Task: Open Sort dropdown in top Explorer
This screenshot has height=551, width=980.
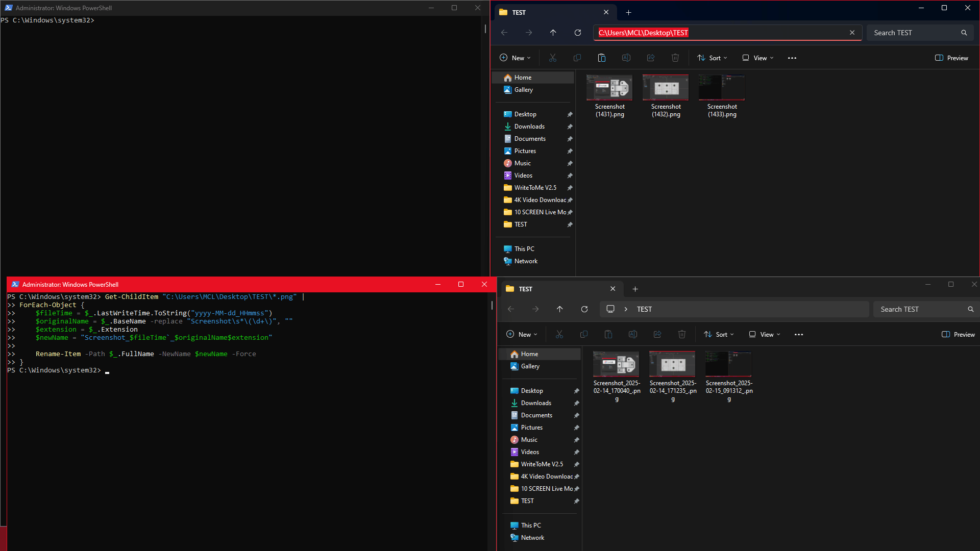Action: click(713, 58)
